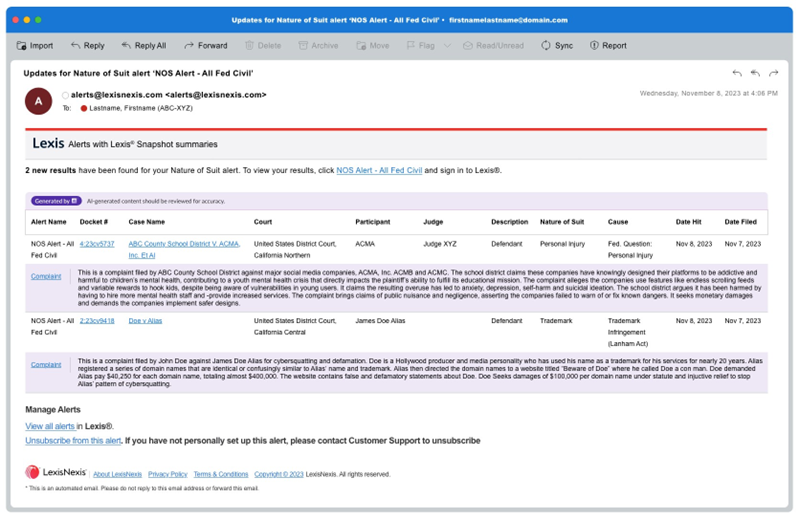Viewport: 799px width, 520px height.
Task: Click the green maximize window button
Action: (38, 20)
